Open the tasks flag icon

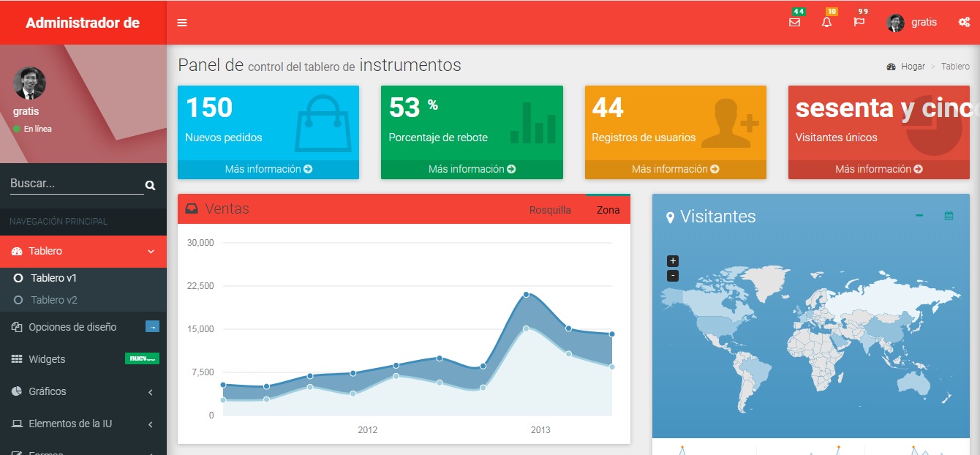tap(859, 22)
